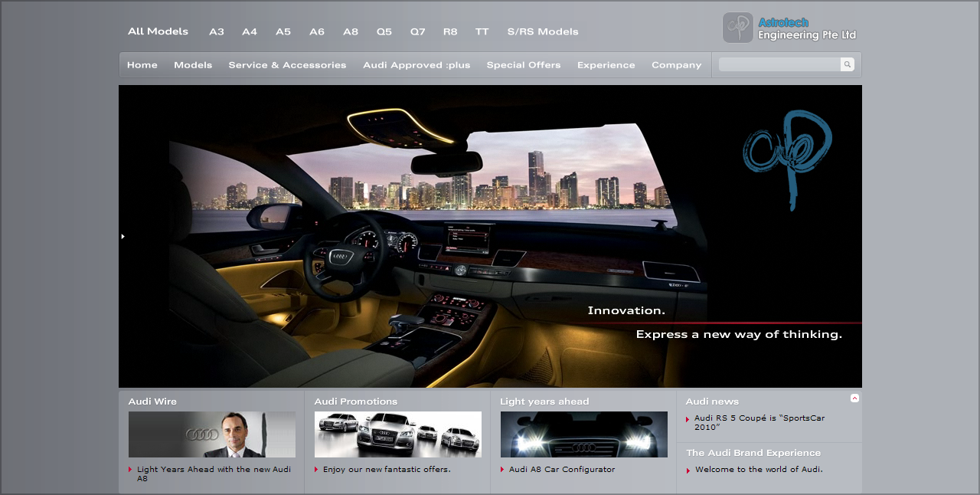Focus the search input field

pos(779,64)
